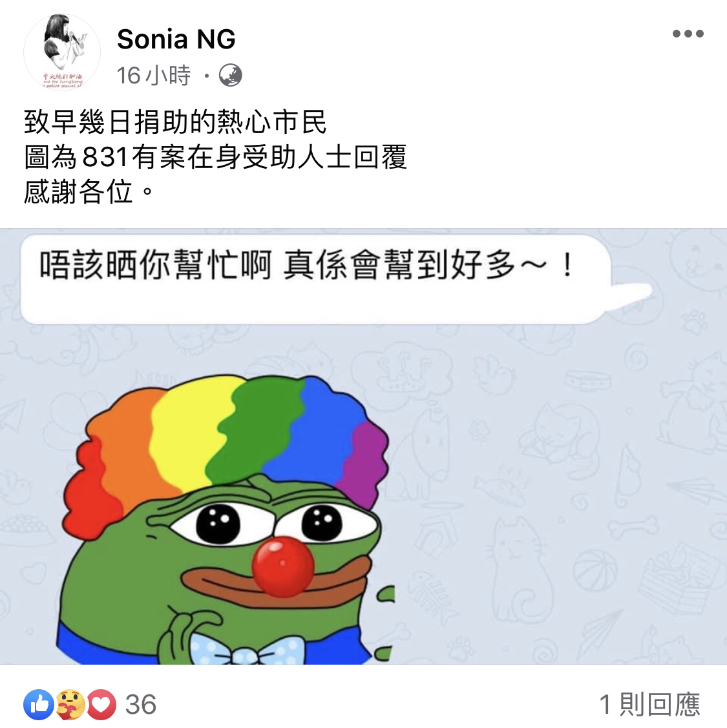Click the post line 致早幾日捐助的熱心市民

(175, 122)
